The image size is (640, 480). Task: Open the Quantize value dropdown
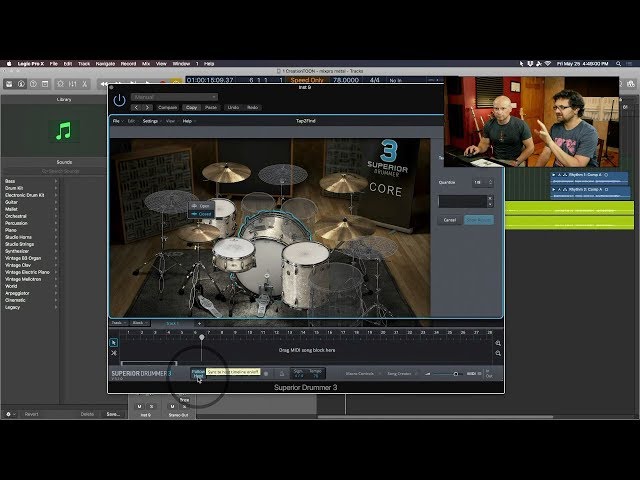pyautogui.click(x=482, y=183)
